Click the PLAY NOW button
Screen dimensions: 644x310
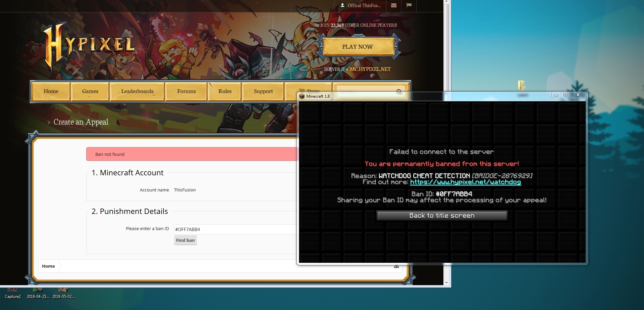358,47
